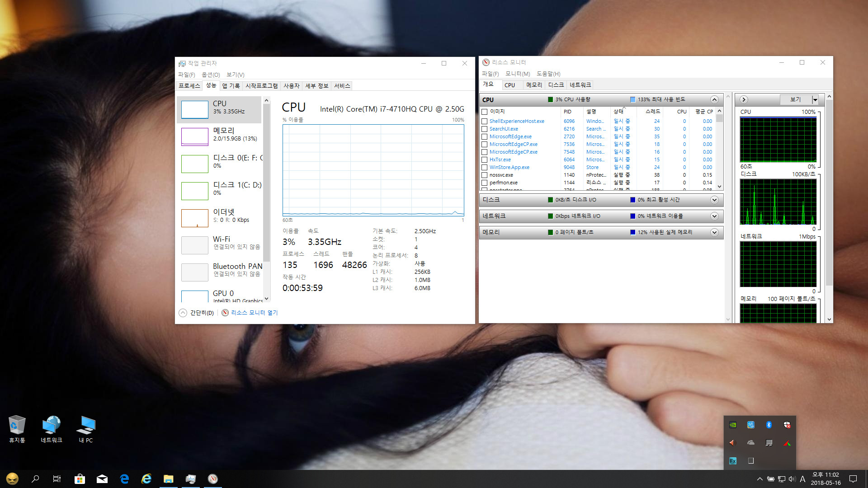The height and width of the screenshot is (488, 868).
Task: Open the Fx tray icon
Action: click(733, 461)
